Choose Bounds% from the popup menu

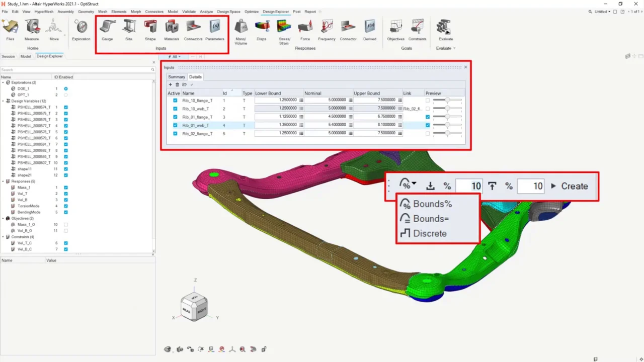tap(426, 204)
